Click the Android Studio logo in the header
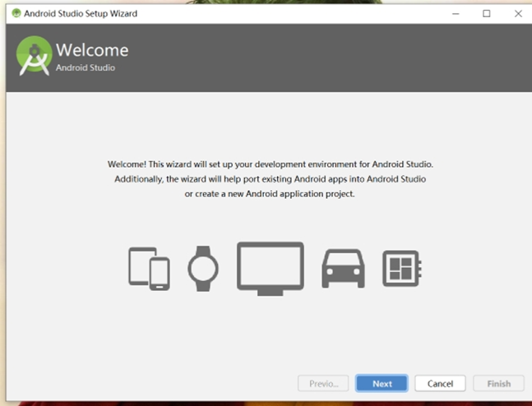This screenshot has width=532, height=406. click(34, 56)
